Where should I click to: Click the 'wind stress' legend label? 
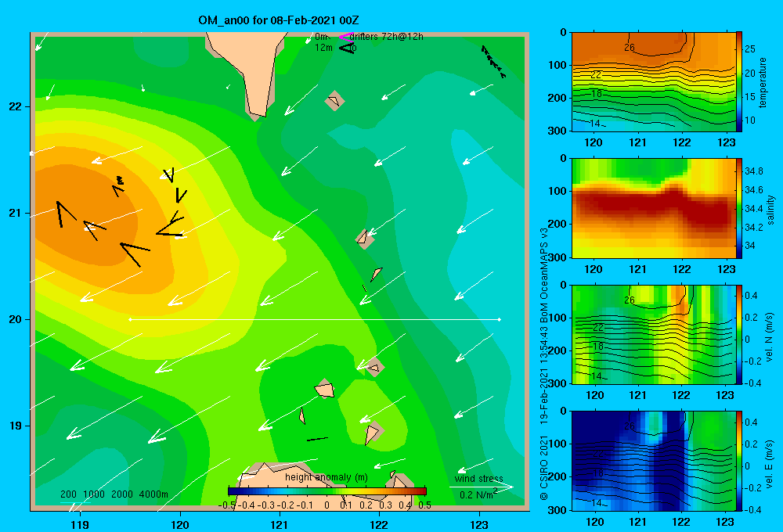coord(478,479)
